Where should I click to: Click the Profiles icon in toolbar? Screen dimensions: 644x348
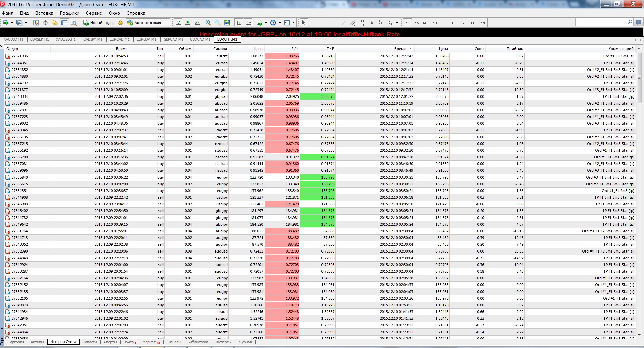click(19, 23)
